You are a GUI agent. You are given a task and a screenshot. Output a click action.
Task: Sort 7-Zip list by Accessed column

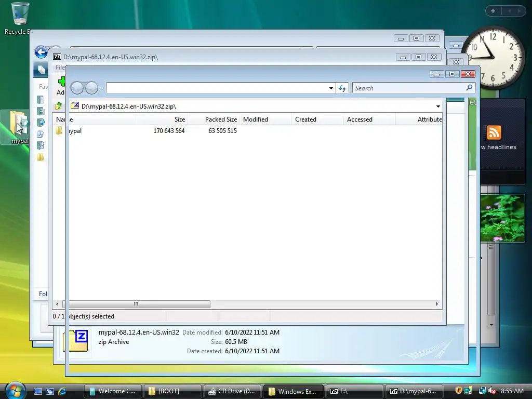coord(369,119)
